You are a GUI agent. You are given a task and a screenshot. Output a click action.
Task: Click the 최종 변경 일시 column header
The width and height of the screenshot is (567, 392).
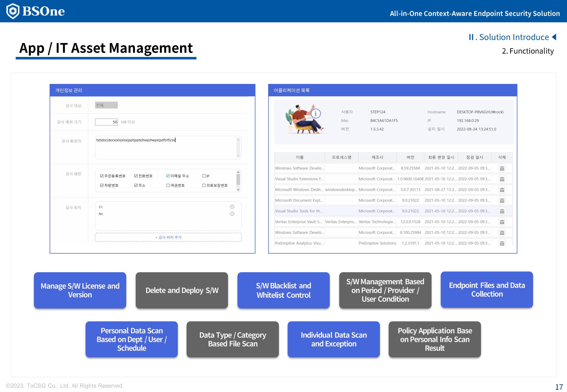[441, 157]
